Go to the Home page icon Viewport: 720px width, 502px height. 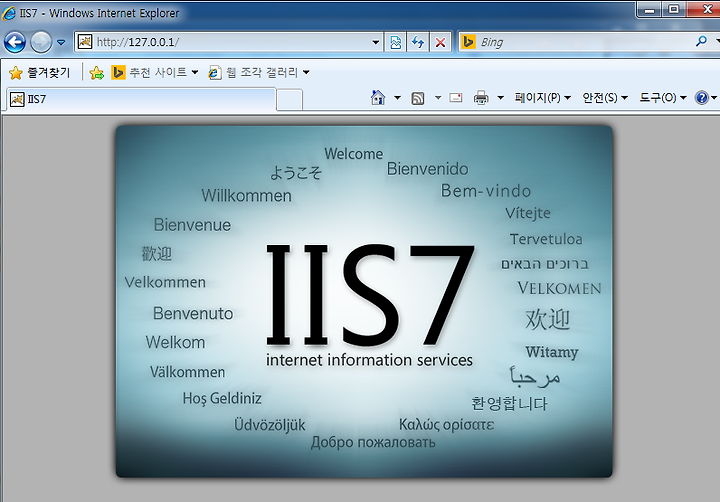click(x=377, y=98)
